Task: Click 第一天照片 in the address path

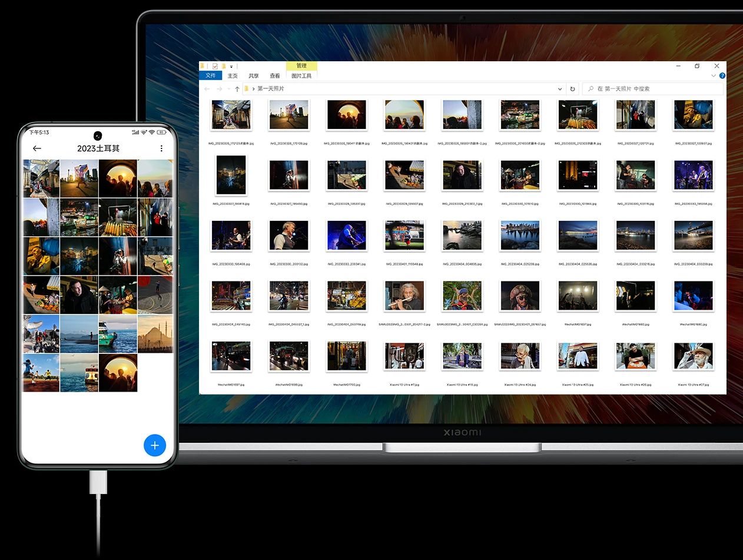Action: [271, 89]
